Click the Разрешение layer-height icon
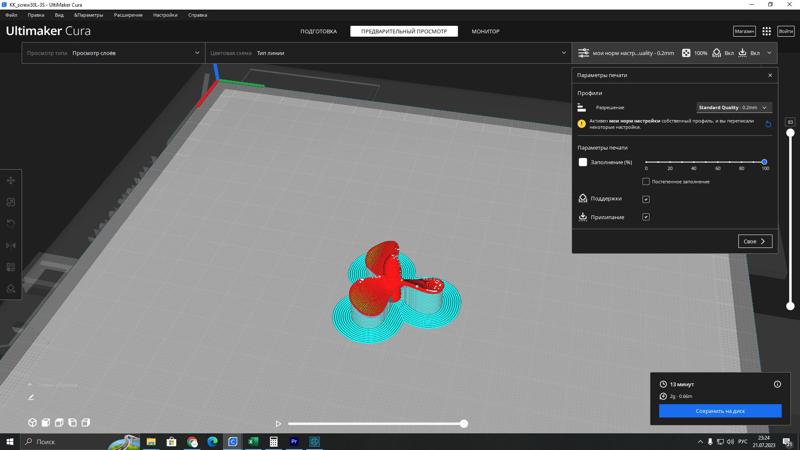This screenshot has height=450, width=800. [x=582, y=107]
